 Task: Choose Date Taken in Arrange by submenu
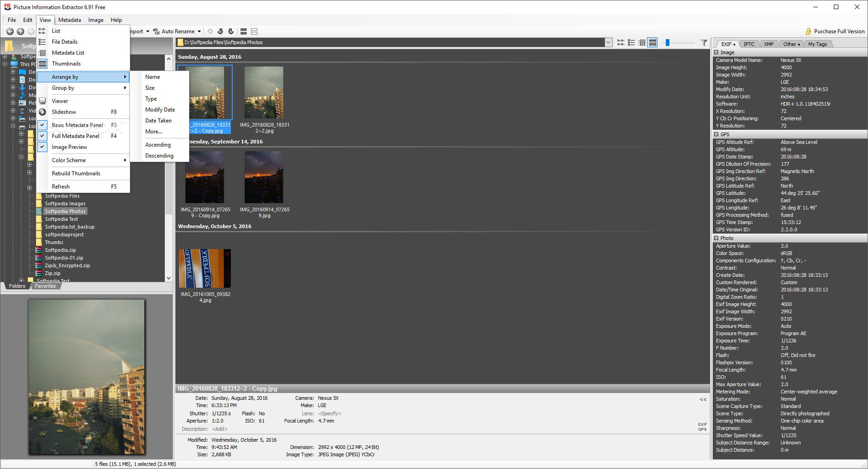158,121
